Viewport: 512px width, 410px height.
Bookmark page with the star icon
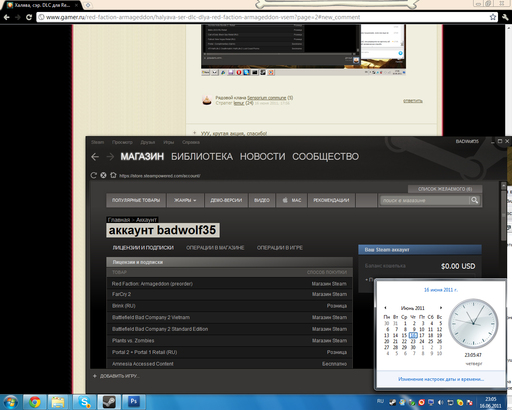(493, 17)
